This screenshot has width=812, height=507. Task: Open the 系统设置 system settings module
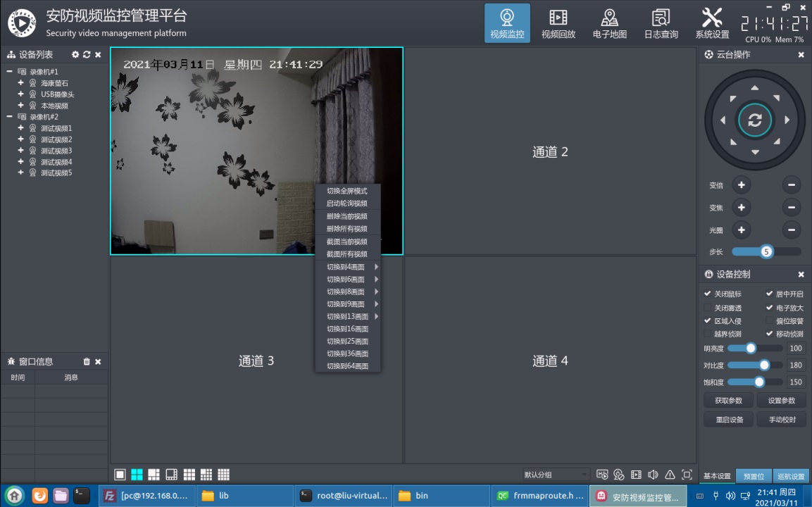pyautogui.click(x=712, y=23)
